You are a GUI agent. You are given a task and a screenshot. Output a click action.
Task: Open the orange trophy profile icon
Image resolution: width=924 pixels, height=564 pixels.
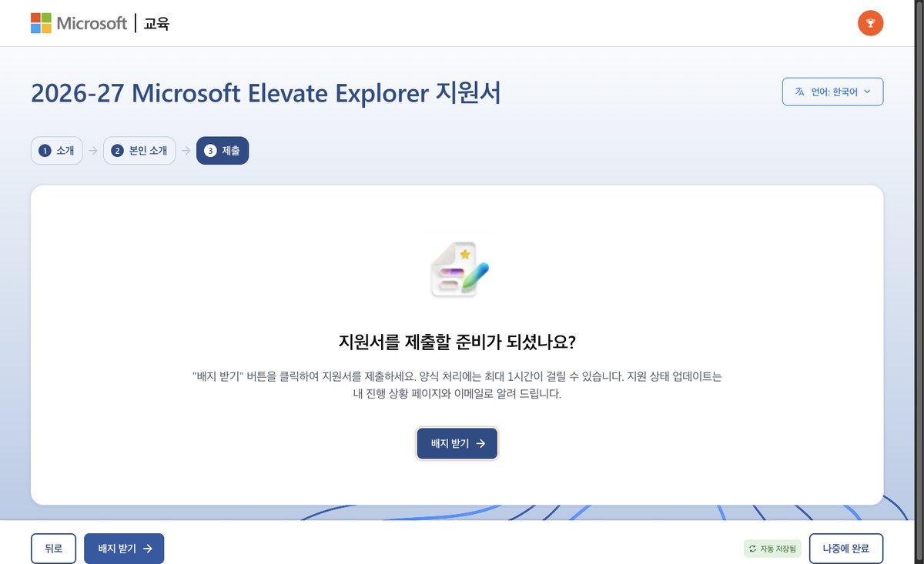tap(870, 23)
